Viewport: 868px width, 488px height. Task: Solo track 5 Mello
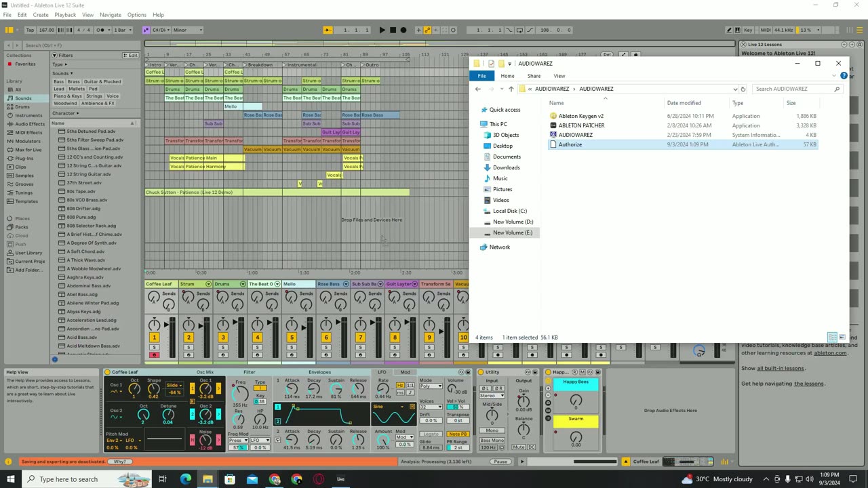tap(292, 347)
